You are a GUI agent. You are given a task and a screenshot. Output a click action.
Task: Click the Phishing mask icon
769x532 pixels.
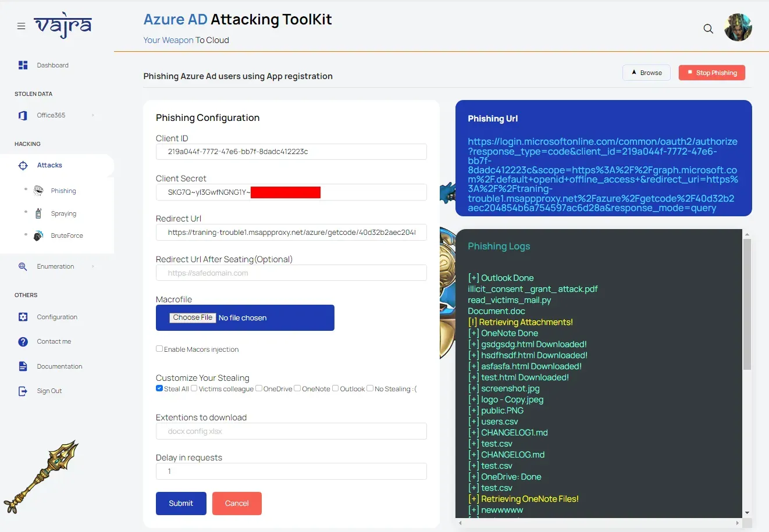[x=38, y=191]
